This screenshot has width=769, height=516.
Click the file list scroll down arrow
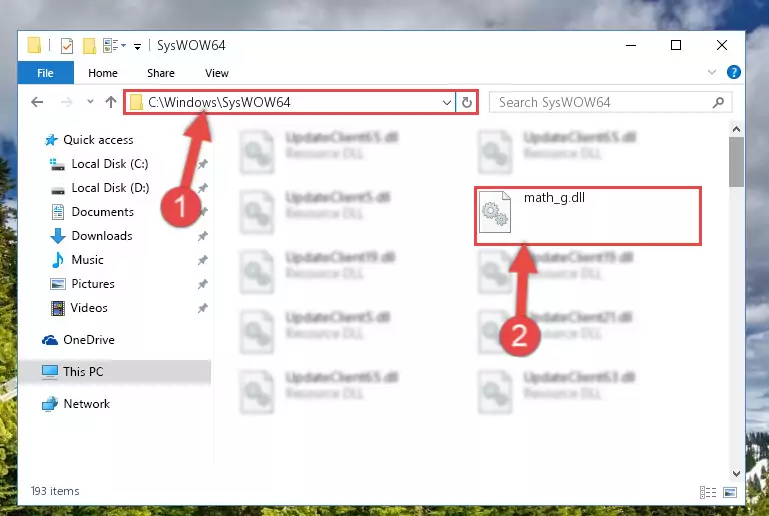[x=736, y=473]
